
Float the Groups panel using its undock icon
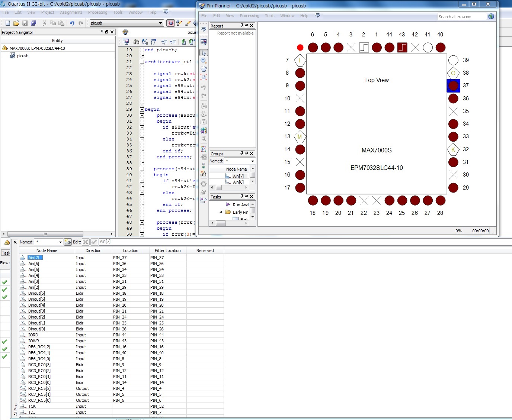246,153
